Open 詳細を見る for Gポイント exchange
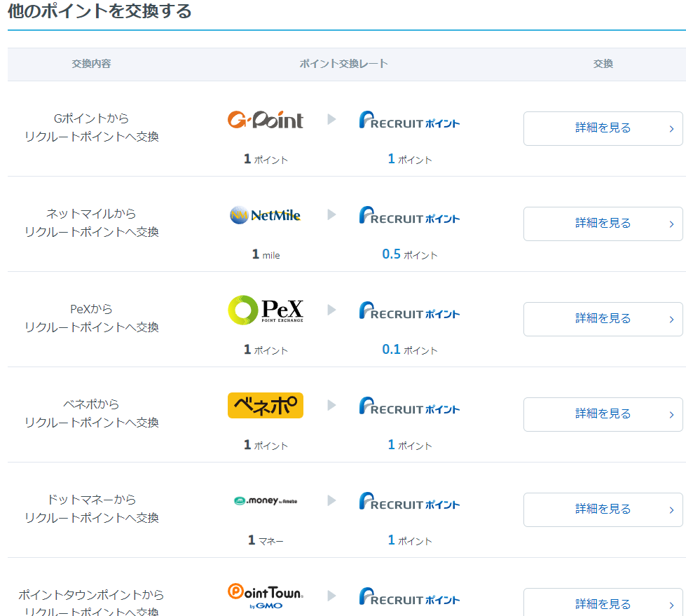Screen dimensions: 686x616 (603, 128)
